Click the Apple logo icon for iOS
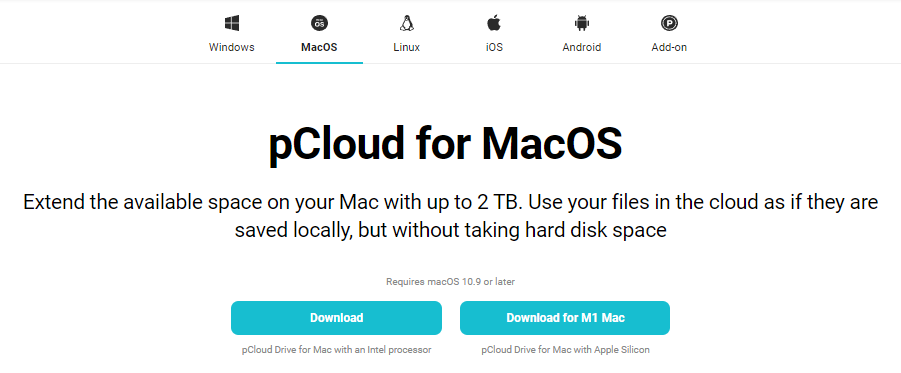The height and width of the screenshot is (373, 901). (494, 23)
